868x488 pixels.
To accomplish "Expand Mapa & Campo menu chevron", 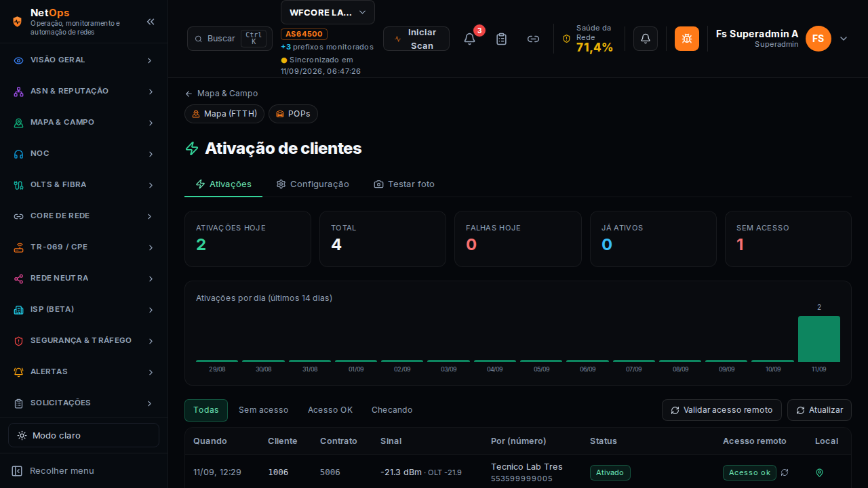I will pos(150,123).
